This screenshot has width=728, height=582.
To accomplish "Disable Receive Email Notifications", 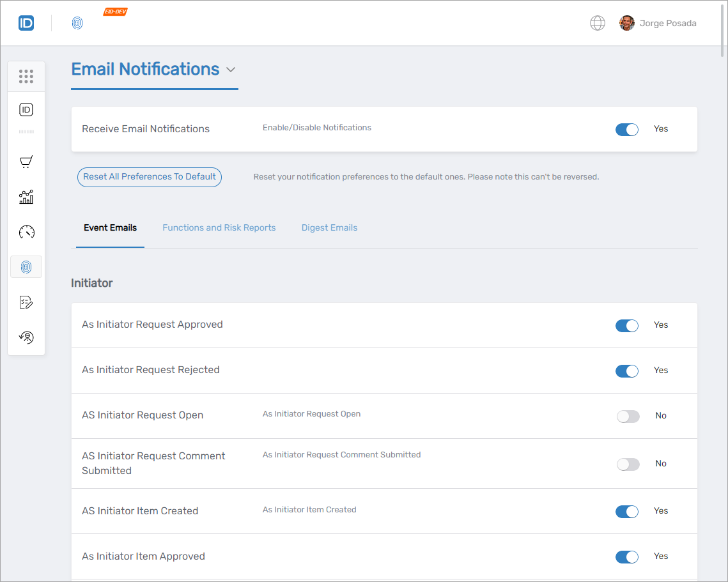I will 626,129.
